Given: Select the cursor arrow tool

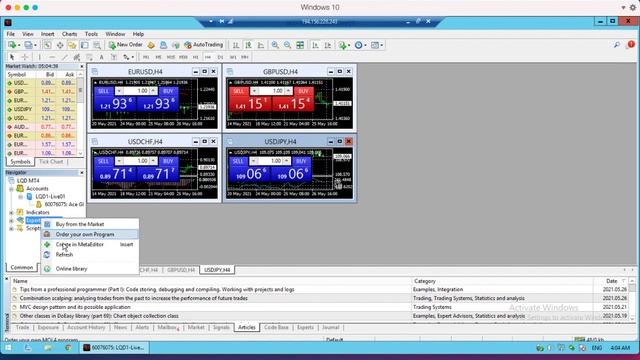Looking at the screenshot, I should (12, 57).
